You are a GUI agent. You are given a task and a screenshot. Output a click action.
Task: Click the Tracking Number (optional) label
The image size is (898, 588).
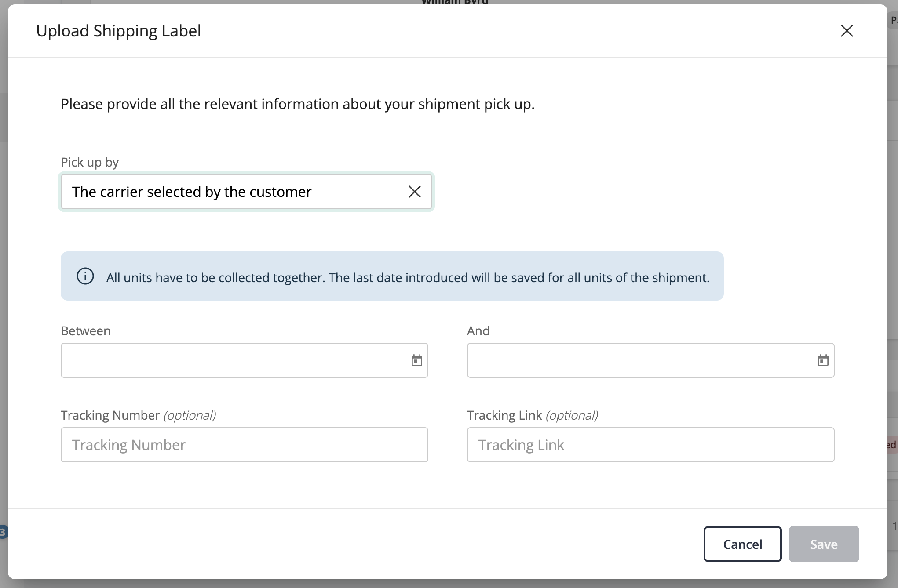click(x=138, y=415)
